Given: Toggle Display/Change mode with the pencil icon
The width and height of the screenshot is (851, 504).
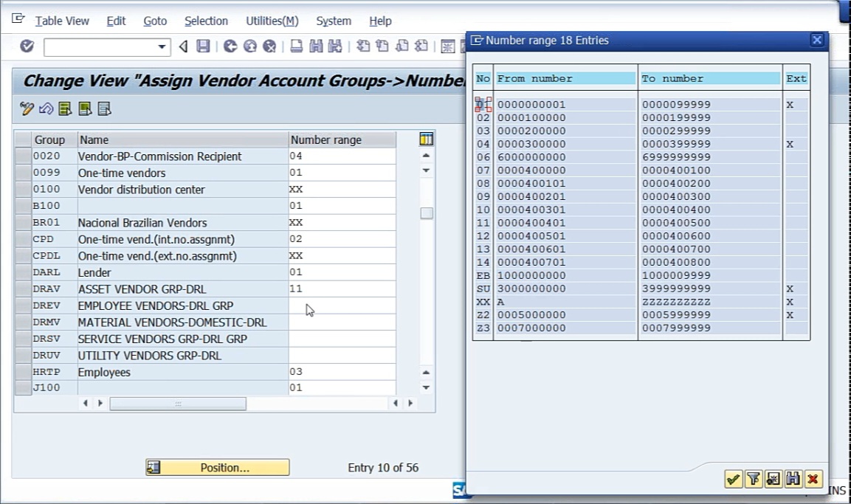Looking at the screenshot, I should (x=27, y=109).
